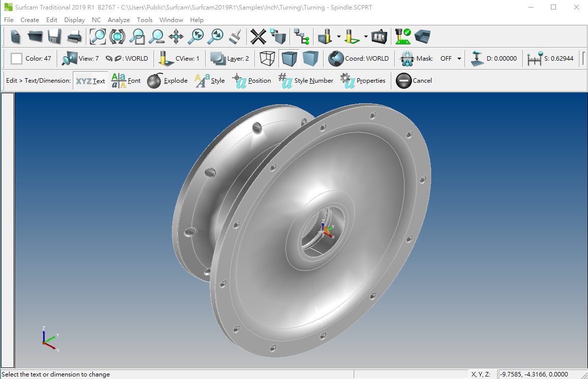Open the Mask OFF dropdown arrow
Viewport: 588px width, 379px height.
pos(459,59)
